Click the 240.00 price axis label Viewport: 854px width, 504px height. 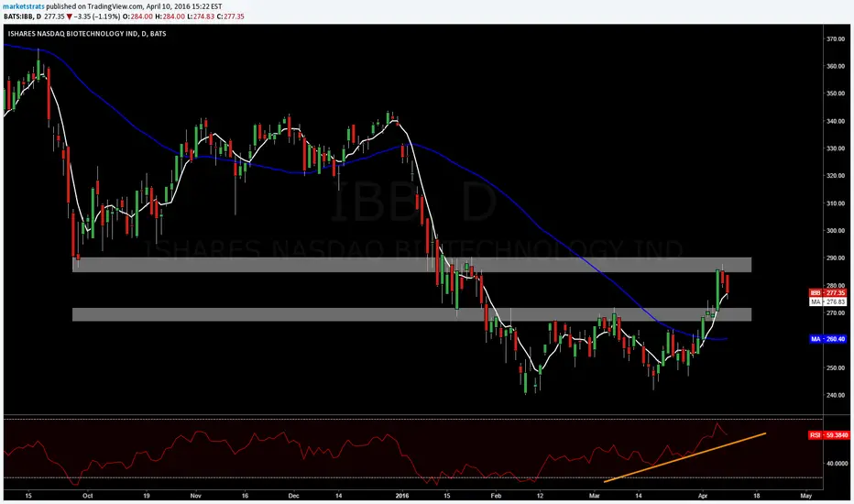coord(836,396)
